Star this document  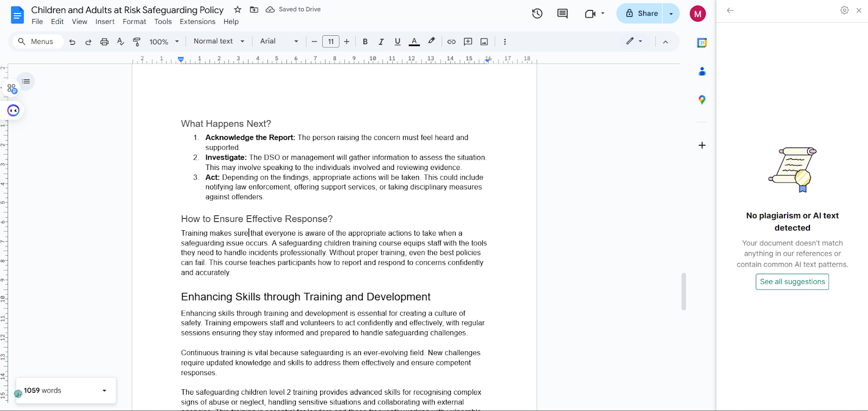tap(238, 9)
